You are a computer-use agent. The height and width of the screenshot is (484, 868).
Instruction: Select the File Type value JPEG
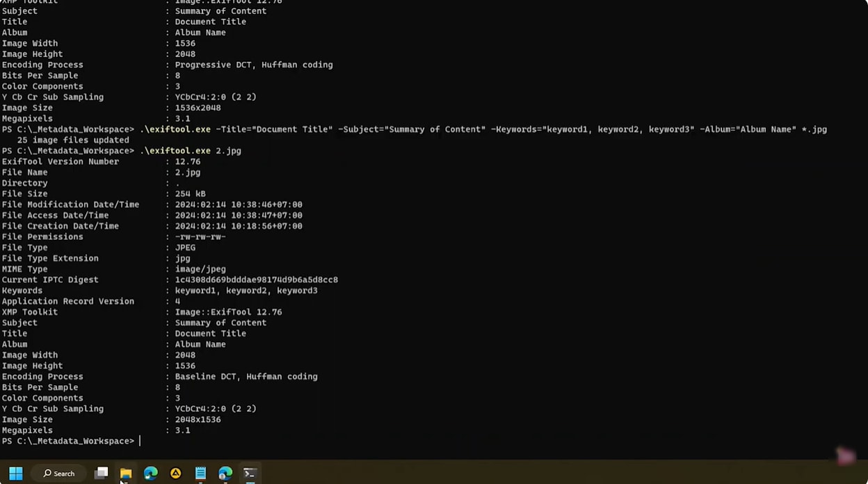(x=185, y=248)
